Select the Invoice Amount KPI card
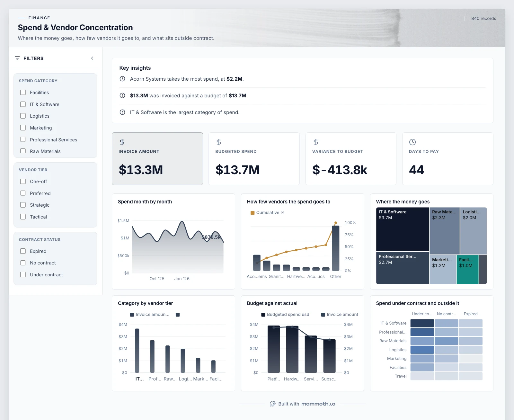This screenshot has width=514, height=420. point(157,159)
